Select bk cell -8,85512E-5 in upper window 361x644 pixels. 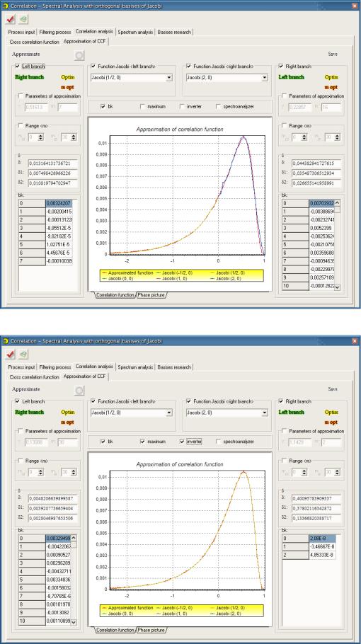pos(59,228)
